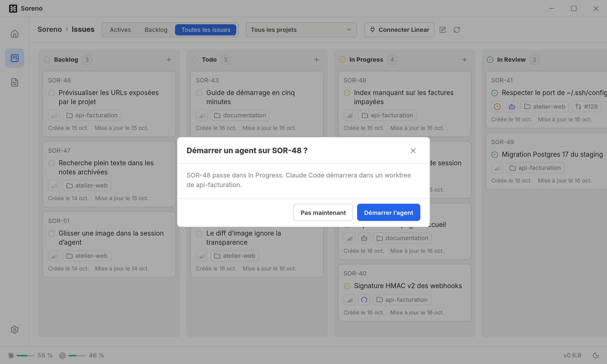This screenshot has height=364, width=607.
Task: Switch to the Actives tab
Action: pyautogui.click(x=120, y=30)
